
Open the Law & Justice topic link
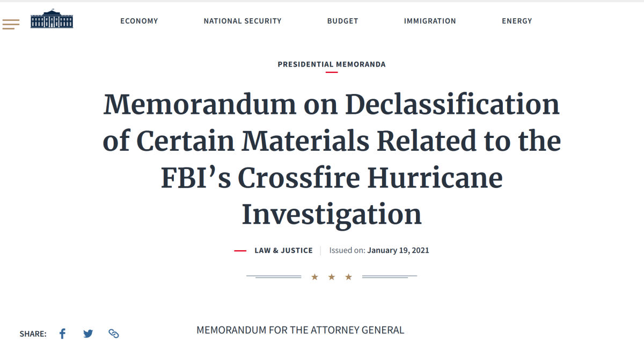pos(283,251)
